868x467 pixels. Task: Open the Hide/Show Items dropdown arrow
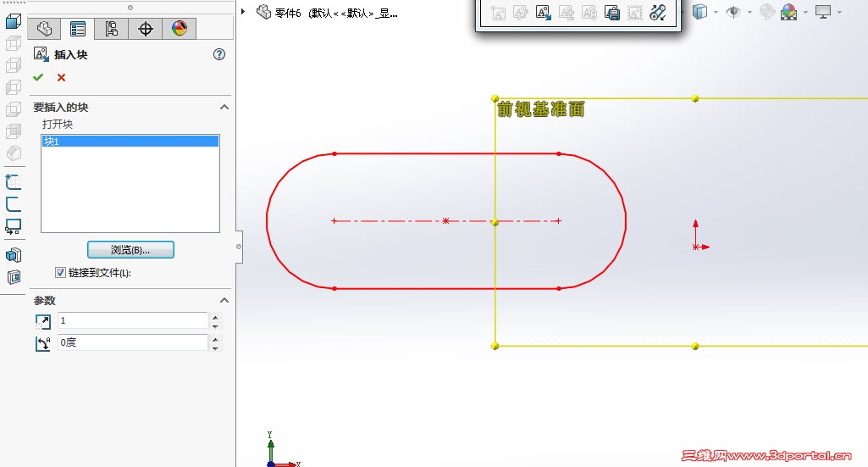point(749,12)
